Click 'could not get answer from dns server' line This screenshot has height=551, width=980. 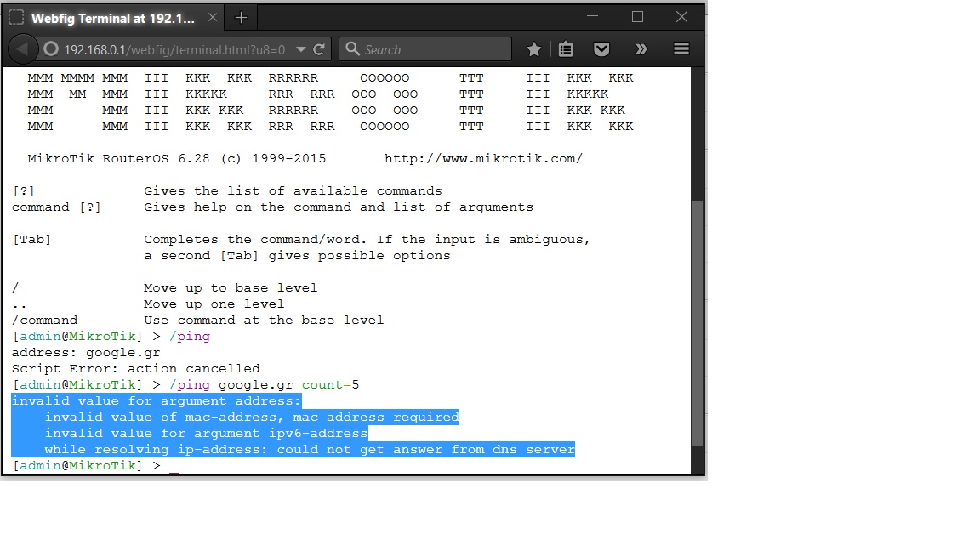[x=310, y=450]
